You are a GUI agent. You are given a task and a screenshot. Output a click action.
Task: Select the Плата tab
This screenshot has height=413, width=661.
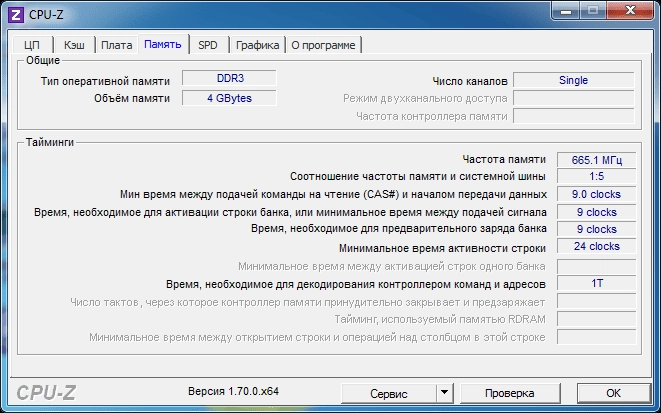coord(117,45)
